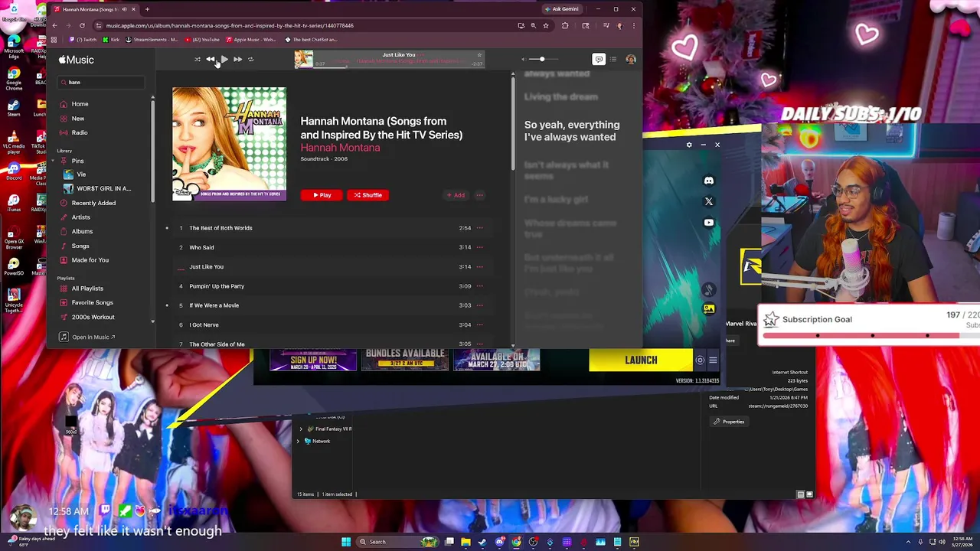Bookmark this page with the star icon
The image size is (980, 551).
coord(546,25)
